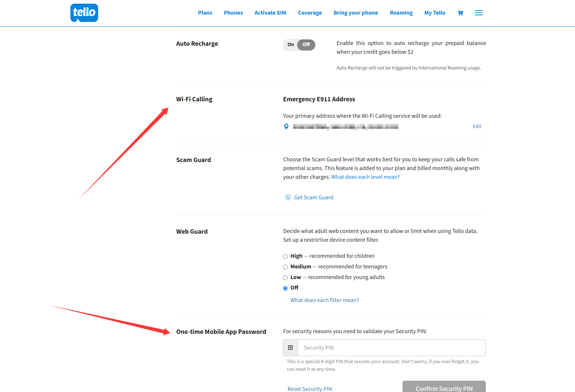Screen dimensions: 575x392
Task: Select Medium Web Guard filter
Action: (285, 267)
